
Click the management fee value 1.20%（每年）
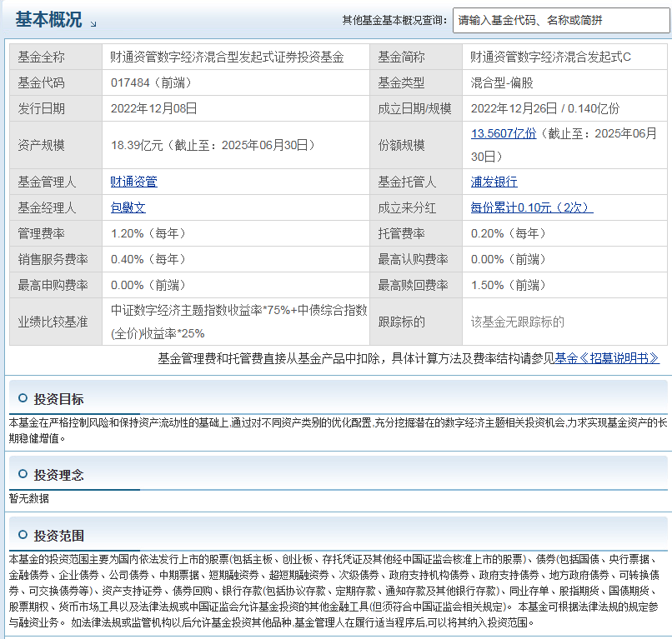coord(148,233)
